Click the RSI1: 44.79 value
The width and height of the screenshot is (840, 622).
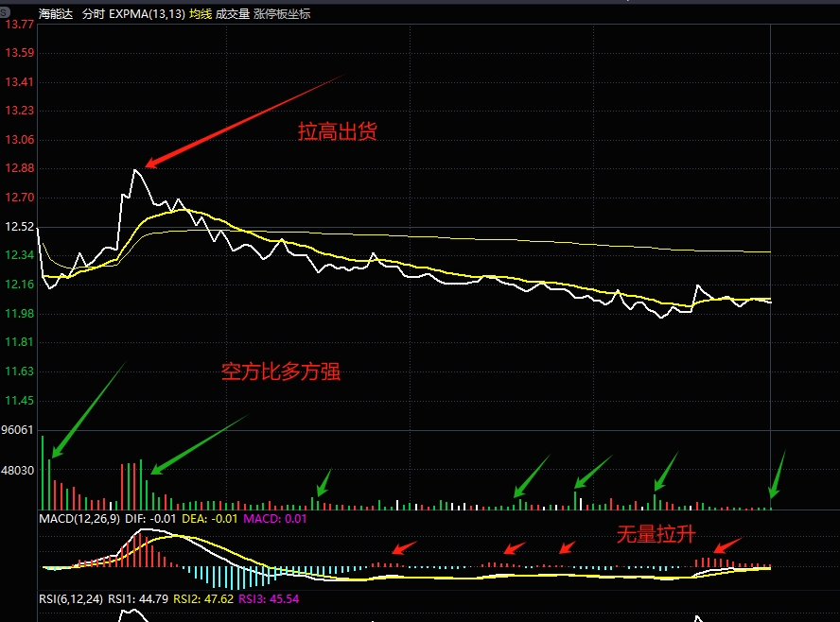pyautogui.click(x=138, y=599)
